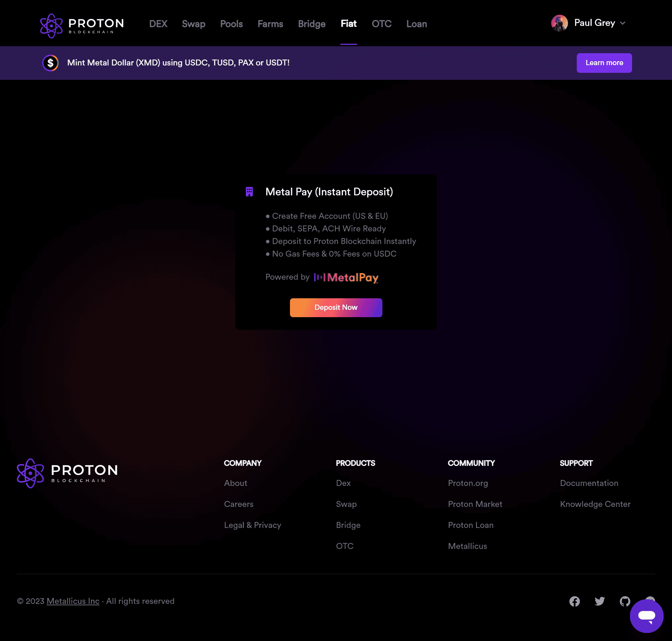
Task: Click the Learn more button
Action: tap(604, 63)
